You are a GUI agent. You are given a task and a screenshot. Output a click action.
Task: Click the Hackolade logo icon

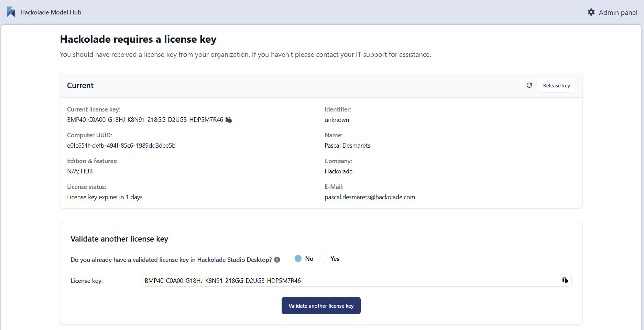(x=11, y=12)
